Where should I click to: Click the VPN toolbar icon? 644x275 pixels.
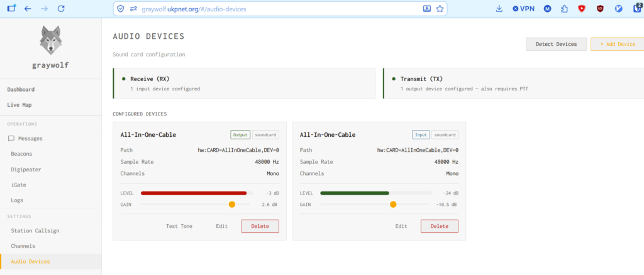coord(523,9)
